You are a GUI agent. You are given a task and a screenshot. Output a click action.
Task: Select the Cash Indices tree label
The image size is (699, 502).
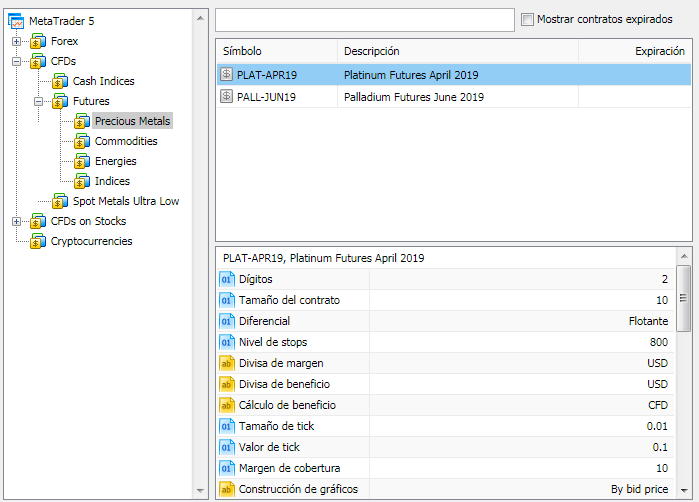pos(103,81)
